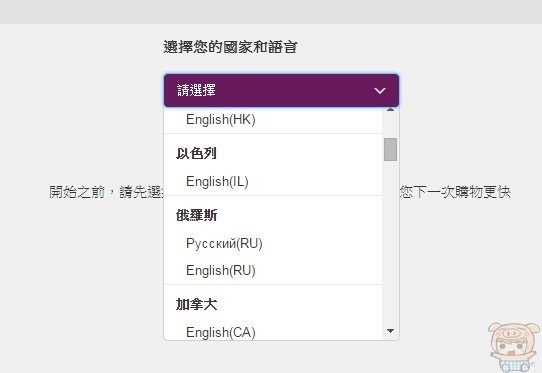Click the scrollbar up arrow in the list
Image resolution: width=542 pixels, height=373 pixels.
[390, 110]
